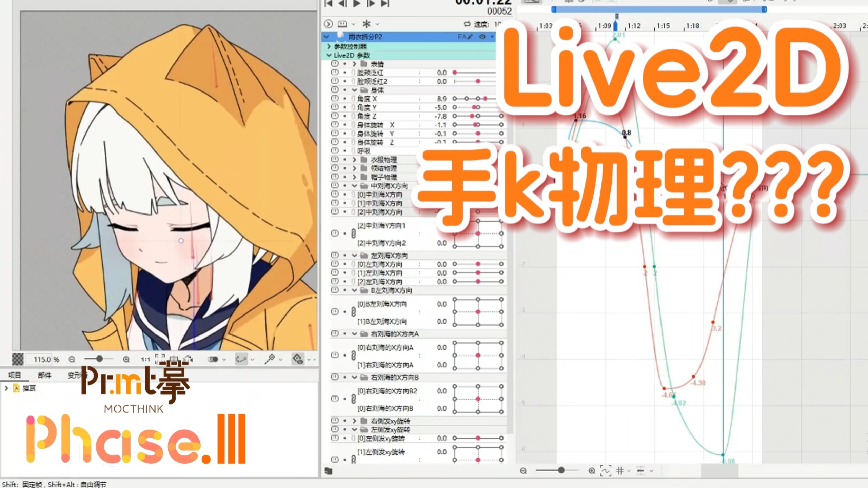Expand the 表情 folder
This screenshot has height=488, width=868.
click(x=354, y=64)
